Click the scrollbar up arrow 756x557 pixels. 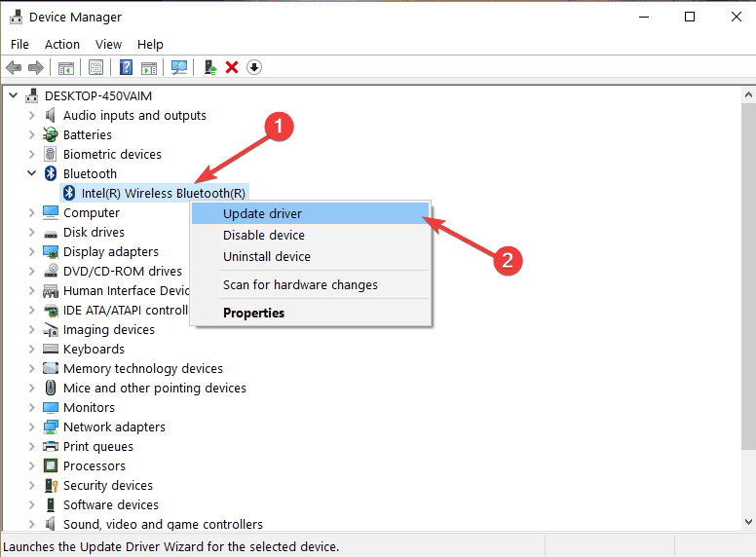(x=748, y=94)
